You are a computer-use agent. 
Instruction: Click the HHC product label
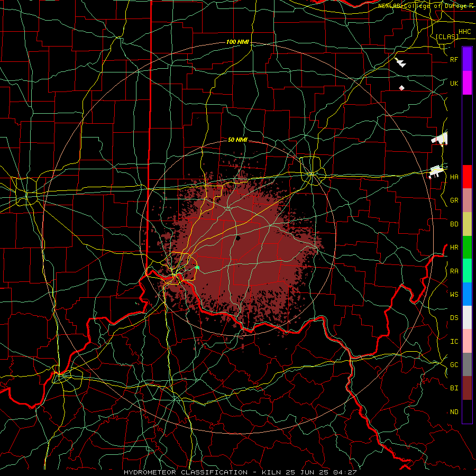(x=464, y=32)
